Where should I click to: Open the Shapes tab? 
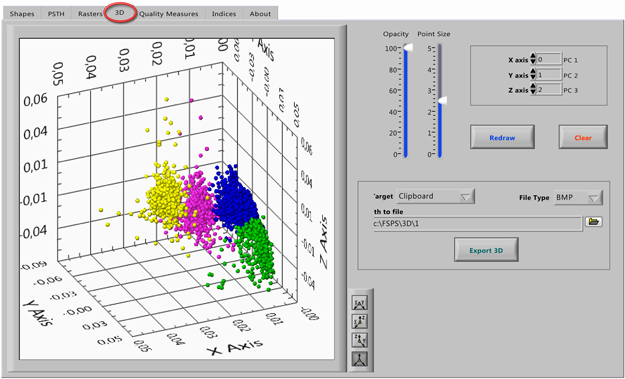(22, 14)
